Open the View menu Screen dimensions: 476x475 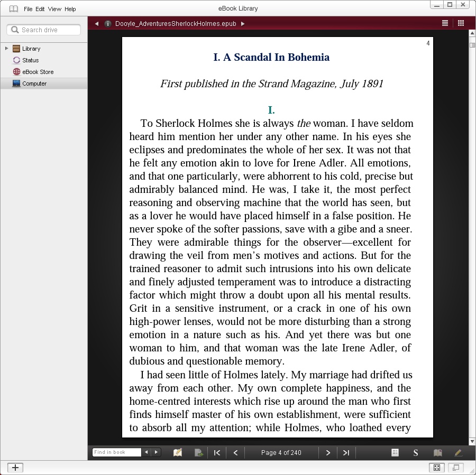(x=54, y=9)
